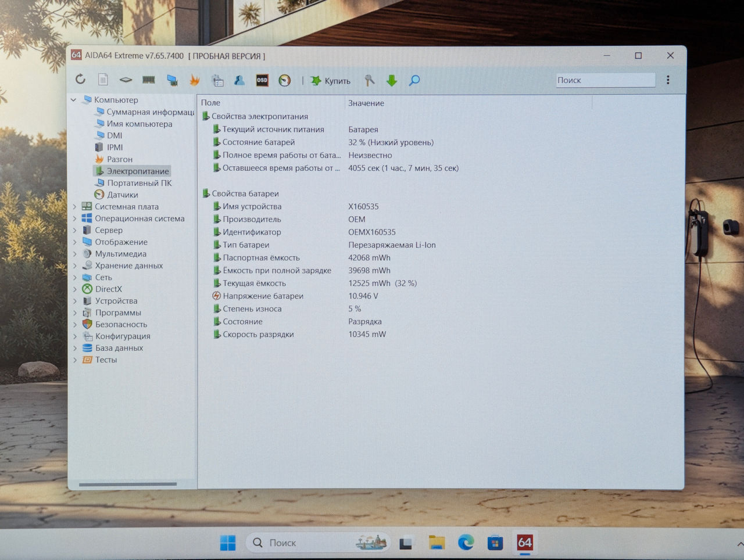Expand the Сеть node
This screenshot has height=560, width=744.
pyautogui.click(x=75, y=278)
